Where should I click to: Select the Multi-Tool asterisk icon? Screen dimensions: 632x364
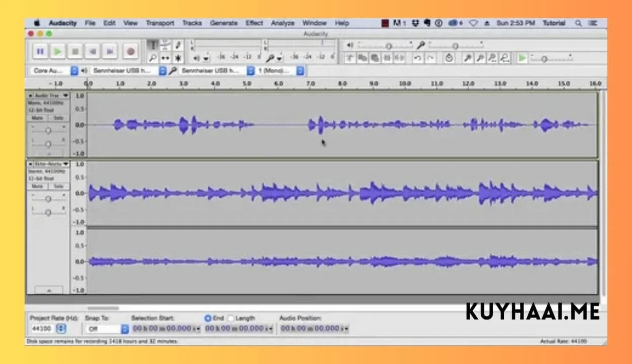point(177,58)
